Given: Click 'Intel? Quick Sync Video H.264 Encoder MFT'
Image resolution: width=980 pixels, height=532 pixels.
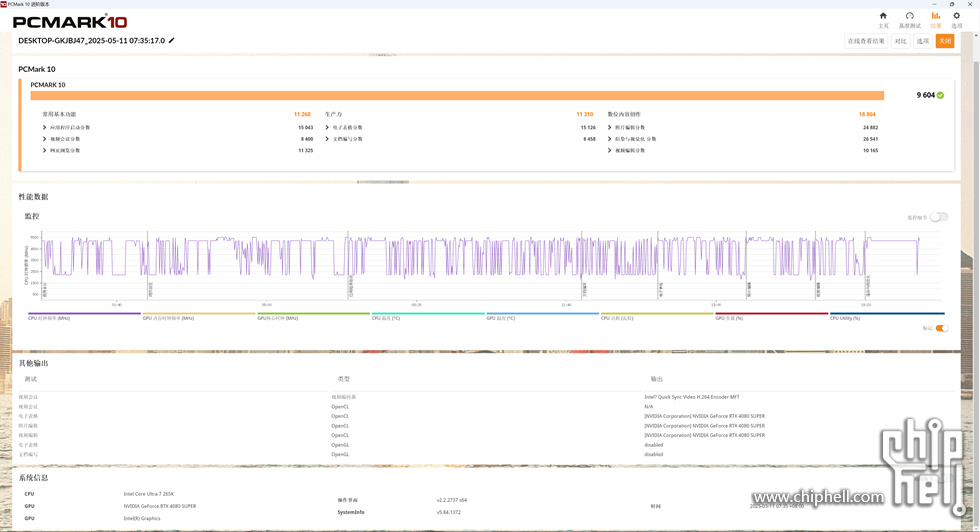Looking at the screenshot, I should click(692, 397).
